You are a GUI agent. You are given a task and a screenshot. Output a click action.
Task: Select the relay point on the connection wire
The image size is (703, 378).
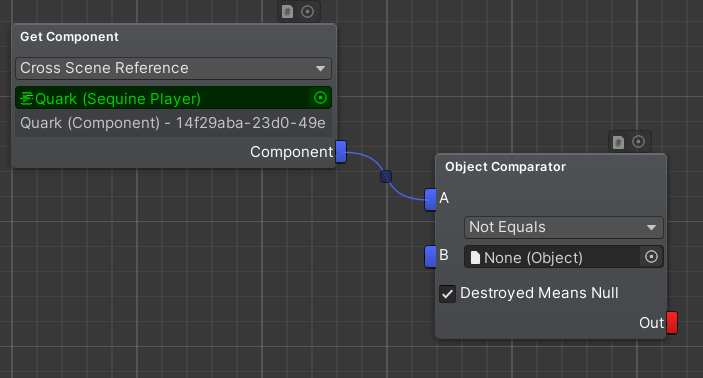click(x=386, y=176)
